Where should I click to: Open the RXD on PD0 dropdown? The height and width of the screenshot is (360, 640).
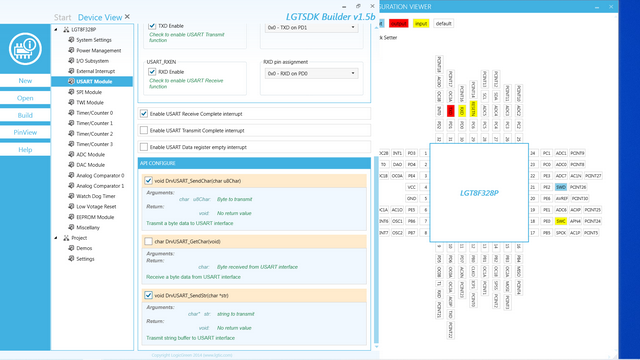pos(312,73)
